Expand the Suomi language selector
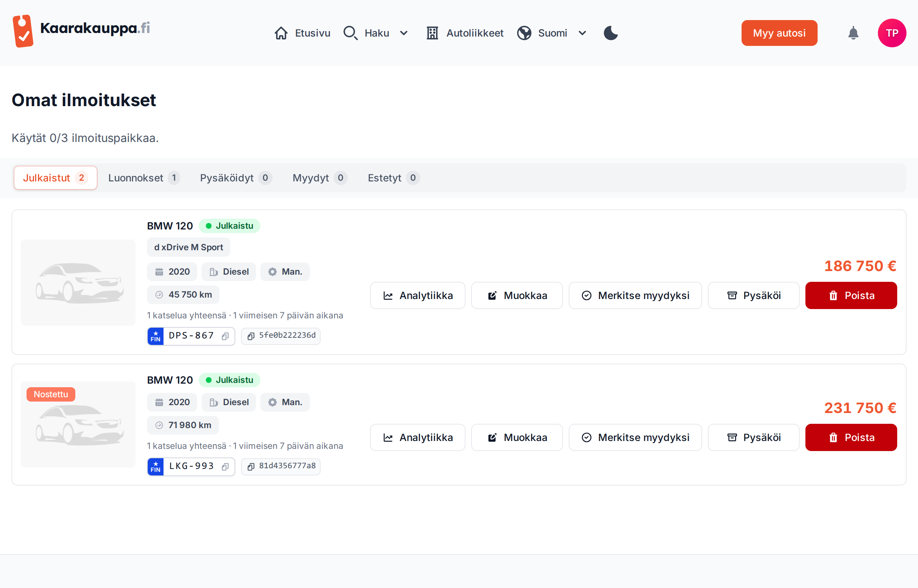 coord(552,33)
